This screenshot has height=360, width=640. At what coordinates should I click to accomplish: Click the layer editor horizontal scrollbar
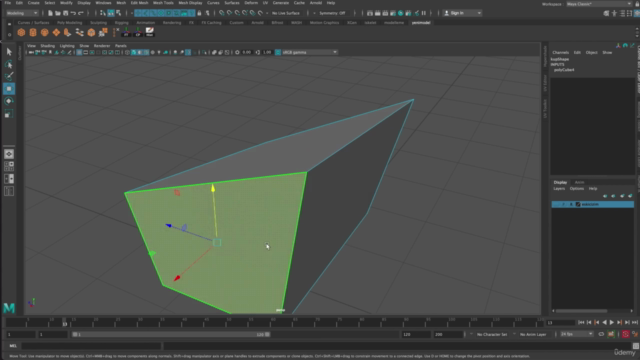[x=582, y=311]
